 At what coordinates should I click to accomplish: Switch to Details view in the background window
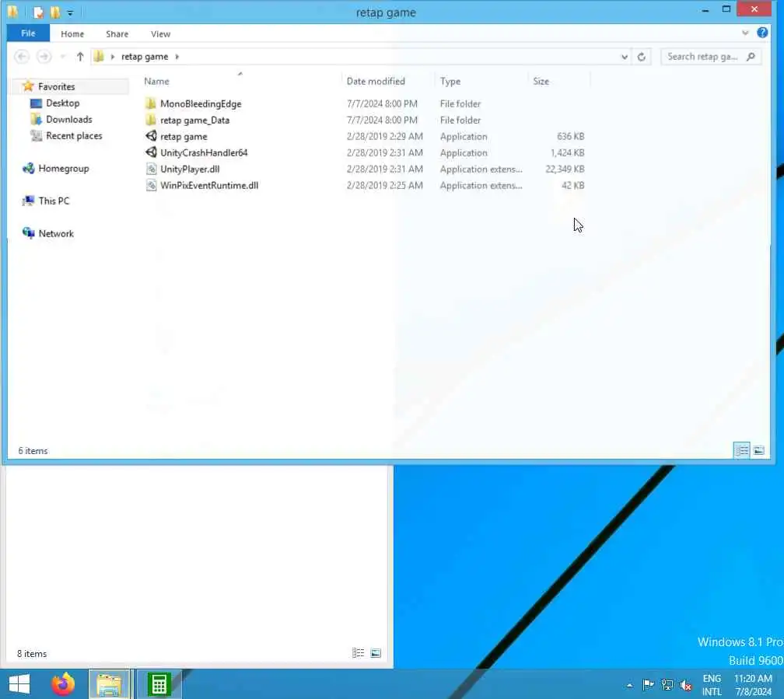pos(358,653)
